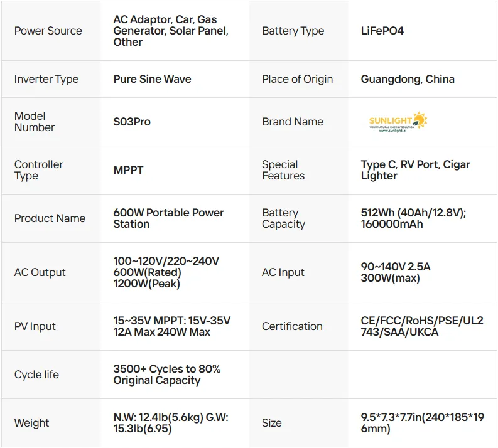Click the Type C, RV Port value

(x=415, y=170)
